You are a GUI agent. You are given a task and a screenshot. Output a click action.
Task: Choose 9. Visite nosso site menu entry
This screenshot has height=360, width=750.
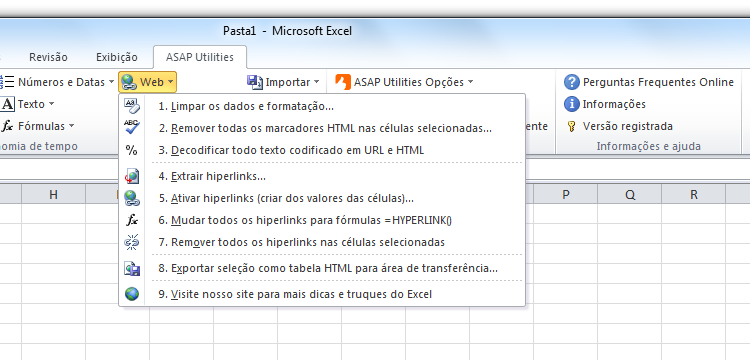pyautogui.click(x=322, y=294)
